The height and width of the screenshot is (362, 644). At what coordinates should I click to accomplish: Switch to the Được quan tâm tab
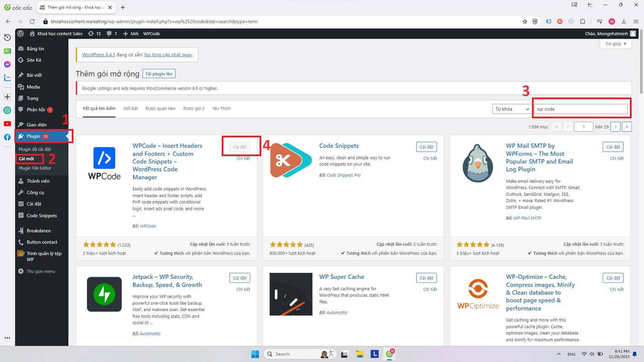coord(161,108)
